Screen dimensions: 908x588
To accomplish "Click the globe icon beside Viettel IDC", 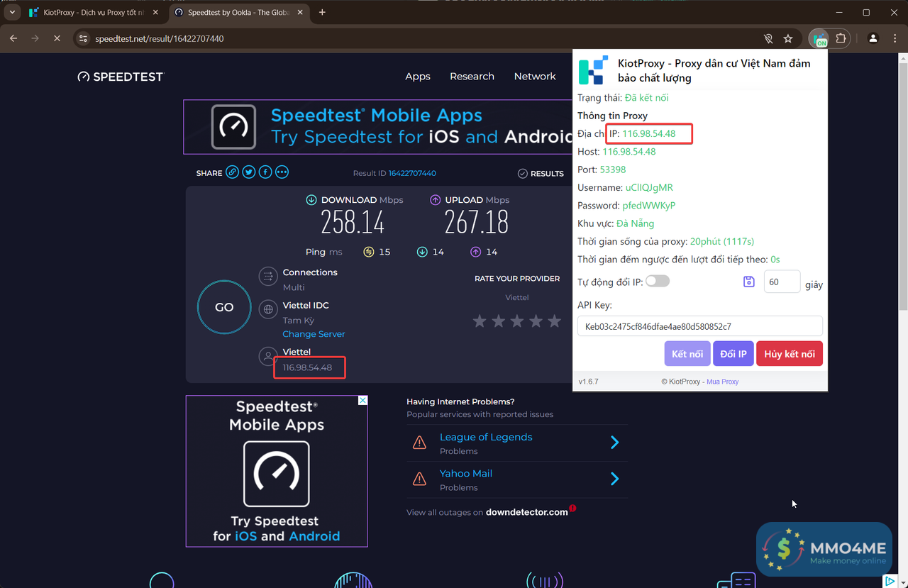I will pyautogui.click(x=268, y=309).
